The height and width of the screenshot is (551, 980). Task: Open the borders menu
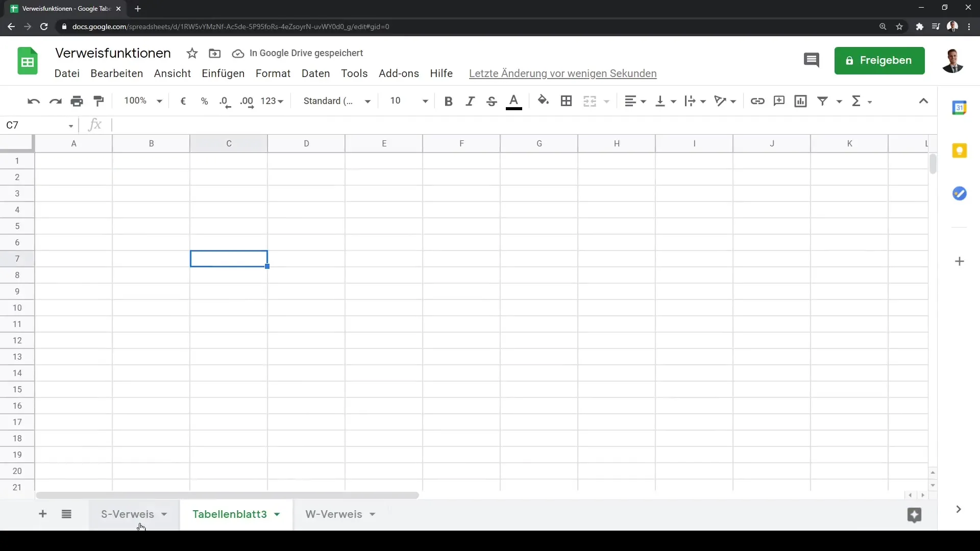coord(566,101)
